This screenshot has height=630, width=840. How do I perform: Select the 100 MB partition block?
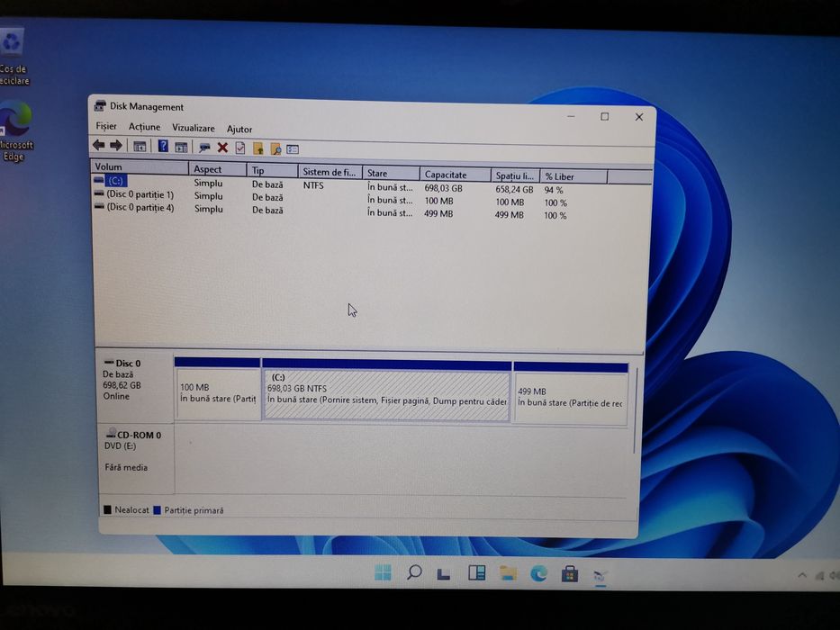point(218,390)
